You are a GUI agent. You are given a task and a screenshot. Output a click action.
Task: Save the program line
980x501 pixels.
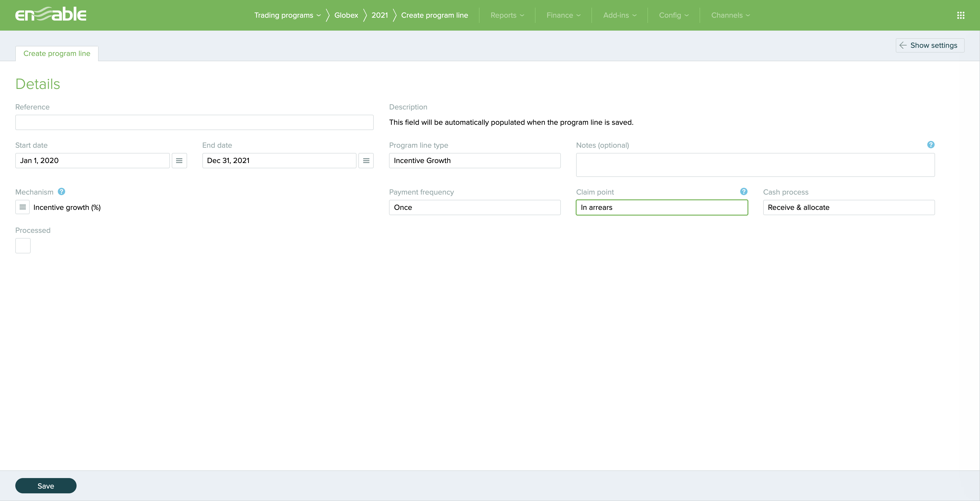[x=46, y=485]
